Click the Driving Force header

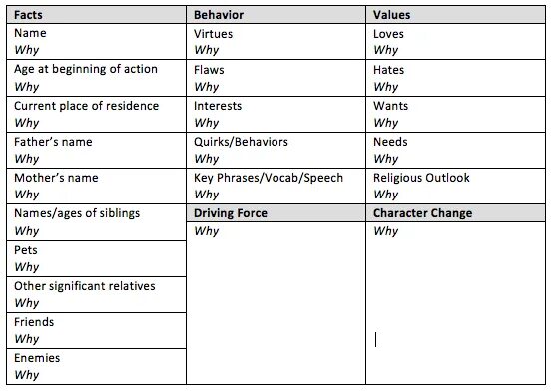(x=276, y=213)
